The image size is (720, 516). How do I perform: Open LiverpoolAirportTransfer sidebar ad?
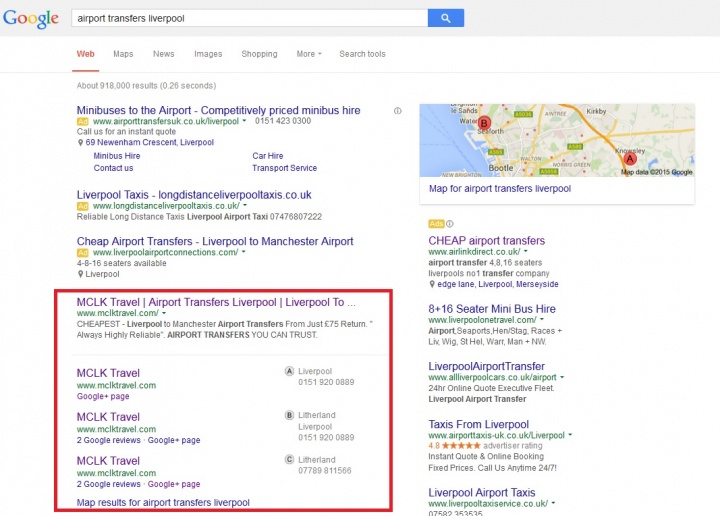pos(486,366)
